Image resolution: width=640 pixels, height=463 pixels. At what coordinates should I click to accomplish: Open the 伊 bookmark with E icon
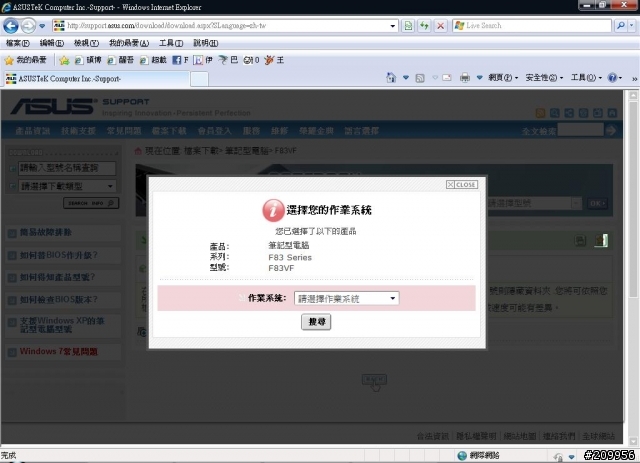pos(203,60)
